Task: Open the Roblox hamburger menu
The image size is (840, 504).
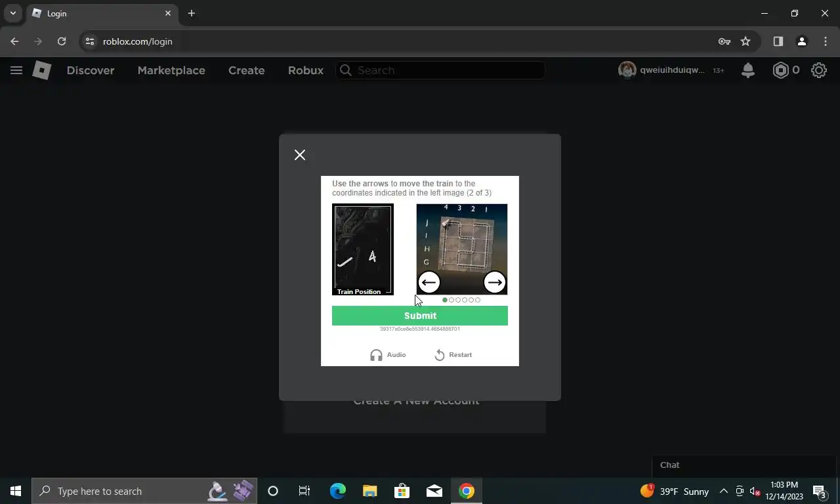Action: point(16,70)
